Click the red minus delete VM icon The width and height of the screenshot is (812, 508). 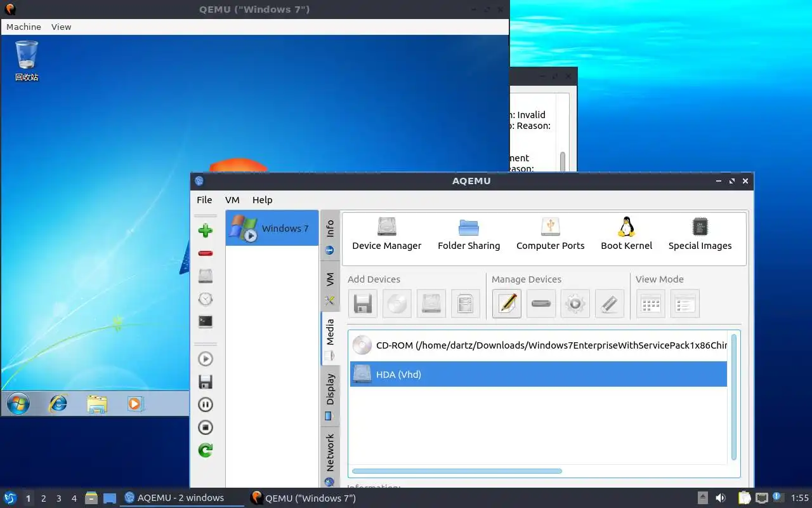point(205,253)
